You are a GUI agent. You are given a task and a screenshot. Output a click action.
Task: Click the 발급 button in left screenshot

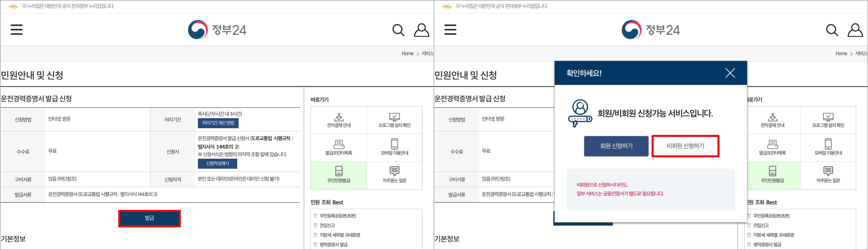[x=149, y=218]
